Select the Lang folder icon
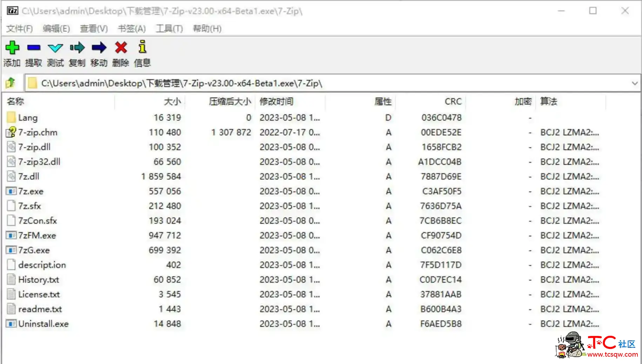The image size is (642, 364). pos(11,117)
